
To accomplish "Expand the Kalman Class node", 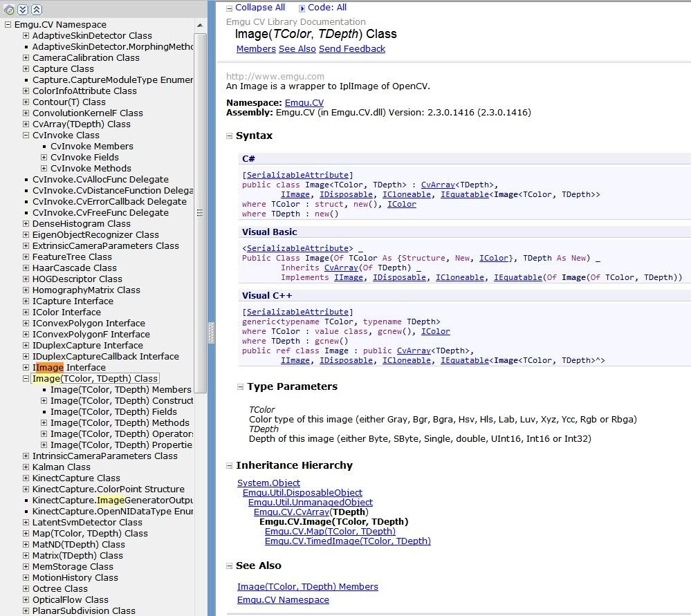I will point(26,467).
